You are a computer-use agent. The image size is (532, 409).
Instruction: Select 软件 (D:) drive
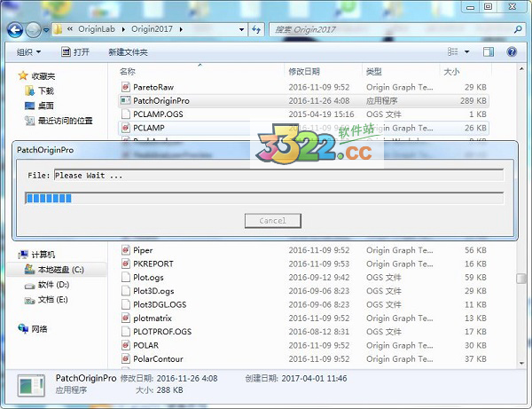47,285
